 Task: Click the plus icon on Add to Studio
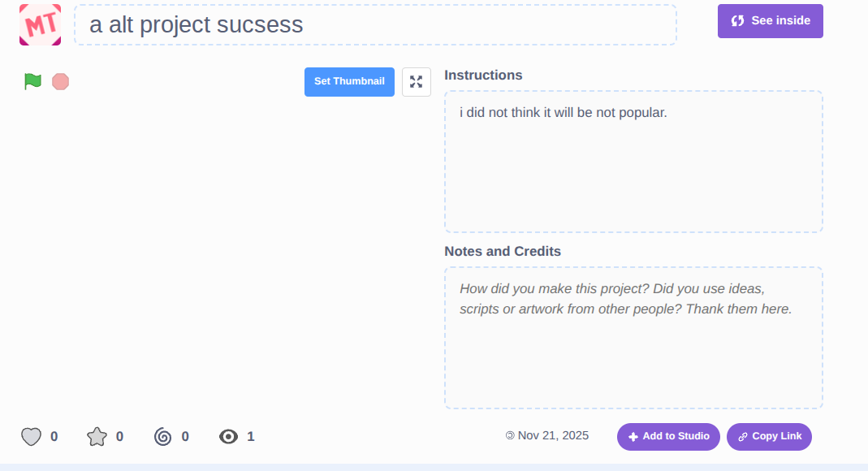tap(633, 437)
